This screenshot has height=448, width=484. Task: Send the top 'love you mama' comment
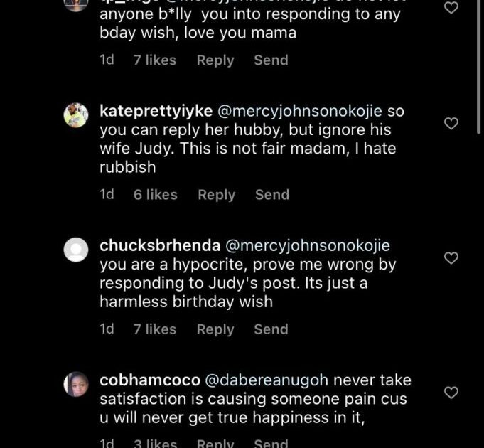tap(271, 60)
